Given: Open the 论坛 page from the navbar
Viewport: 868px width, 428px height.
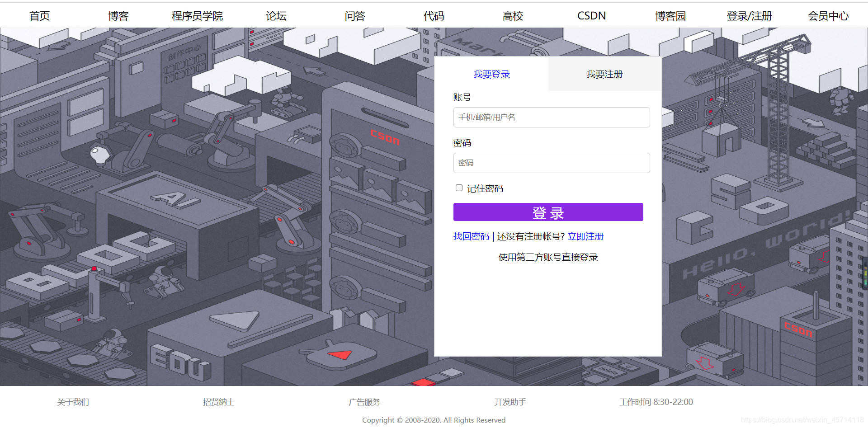Looking at the screenshot, I should click(x=276, y=15).
